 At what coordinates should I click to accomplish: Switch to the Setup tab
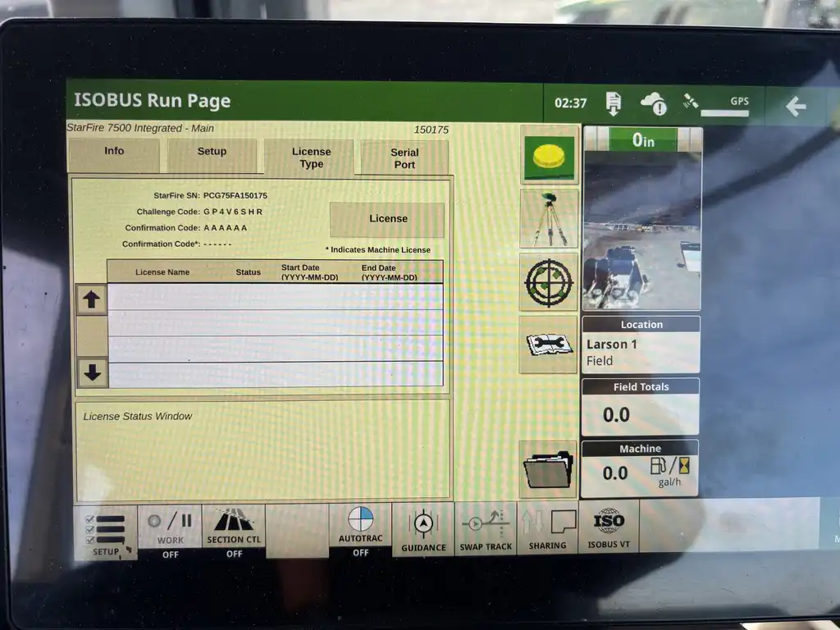(x=212, y=155)
